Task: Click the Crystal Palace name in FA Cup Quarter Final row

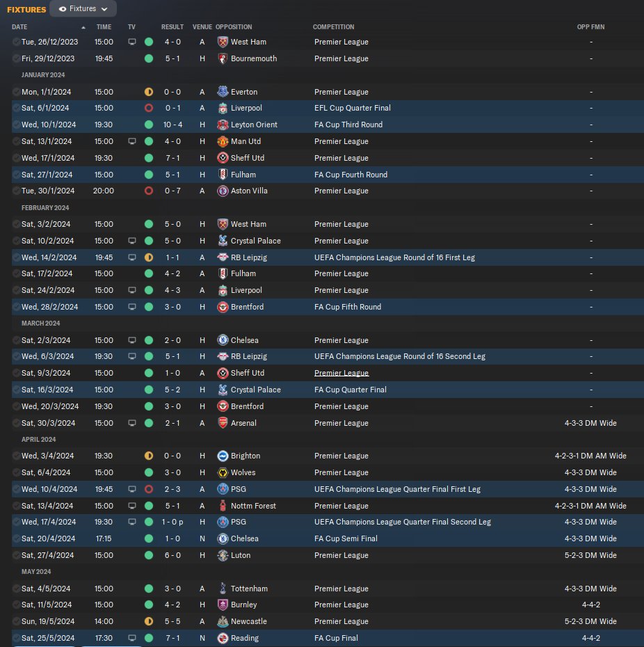Action: (x=256, y=390)
